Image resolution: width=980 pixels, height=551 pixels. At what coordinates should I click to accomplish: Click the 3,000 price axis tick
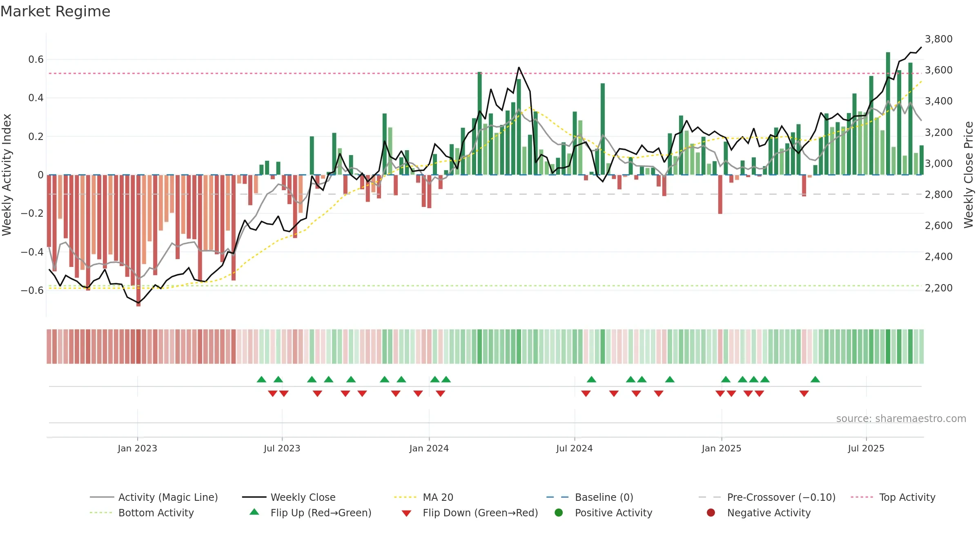[938, 164]
